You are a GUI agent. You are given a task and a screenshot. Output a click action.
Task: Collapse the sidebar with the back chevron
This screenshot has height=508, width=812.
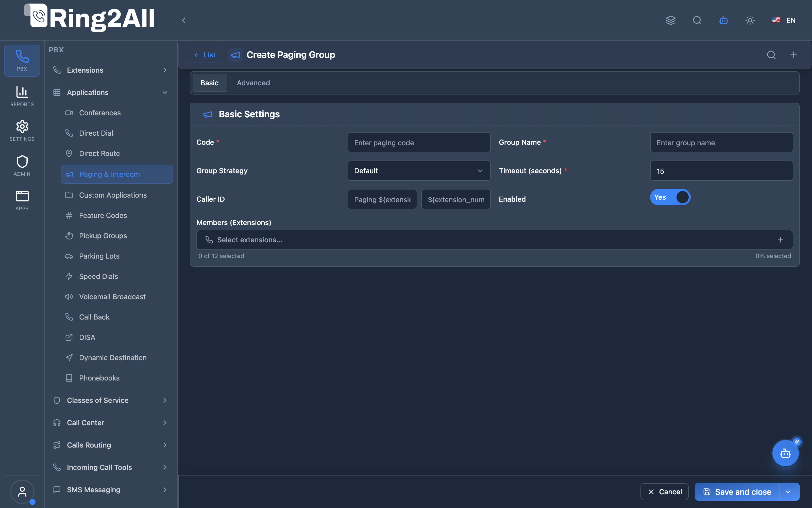click(x=183, y=20)
